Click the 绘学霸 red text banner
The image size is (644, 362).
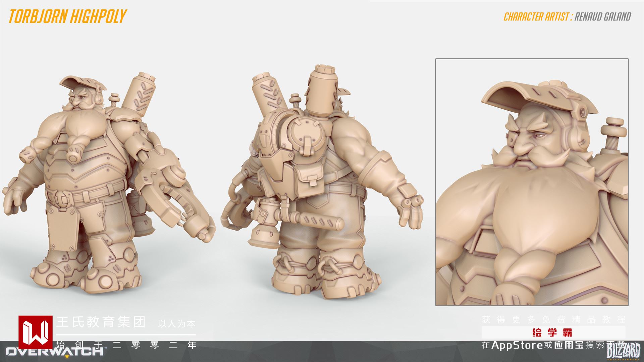552,333
